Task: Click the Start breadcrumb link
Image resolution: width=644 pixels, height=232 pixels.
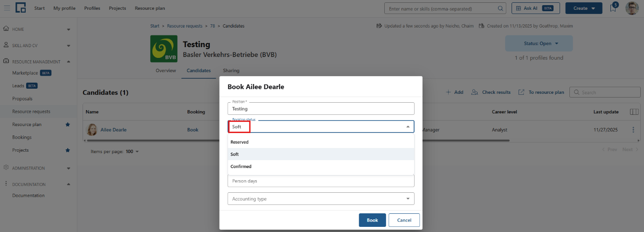Action: point(155,26)
